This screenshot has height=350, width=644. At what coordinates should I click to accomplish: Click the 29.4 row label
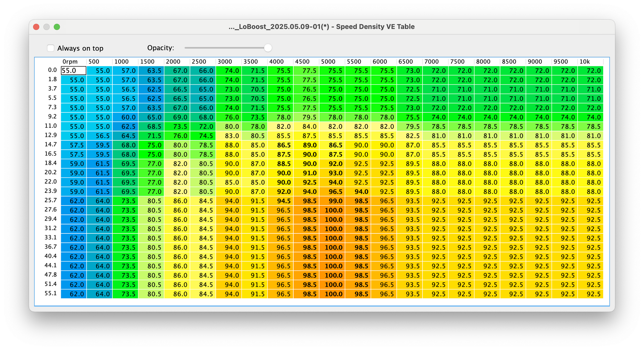pyautogui.click(x=51, y=219)
